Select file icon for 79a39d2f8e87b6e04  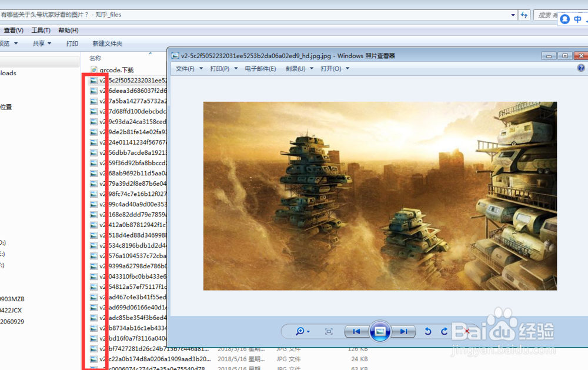point(93,184)
